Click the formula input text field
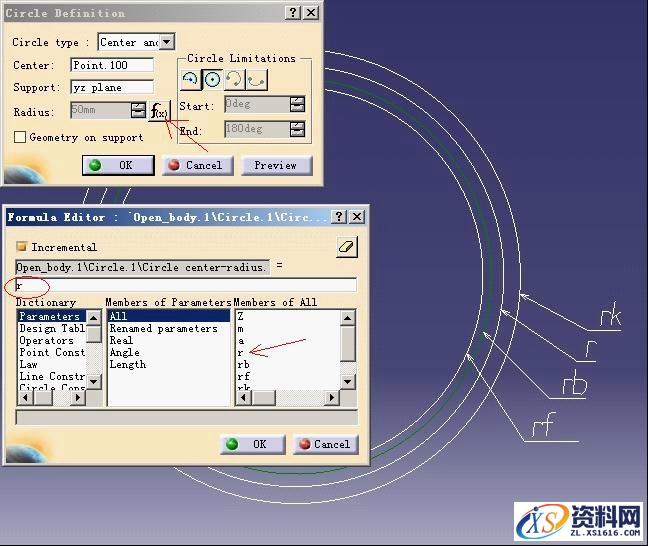Image resolution: width=648 pixels, height=546 pixels. [x=185, y=286]
